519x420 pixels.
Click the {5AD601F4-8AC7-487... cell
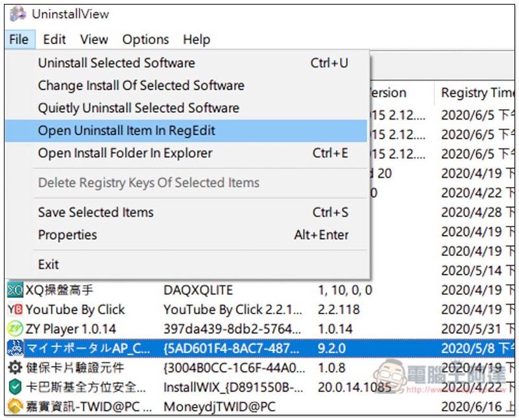[x=232, y=348]
